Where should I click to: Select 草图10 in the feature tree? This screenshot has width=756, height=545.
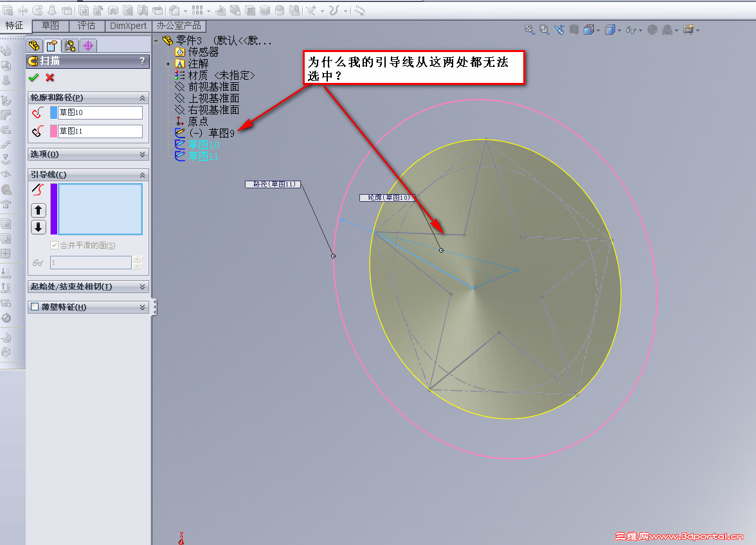click(203, 145)
